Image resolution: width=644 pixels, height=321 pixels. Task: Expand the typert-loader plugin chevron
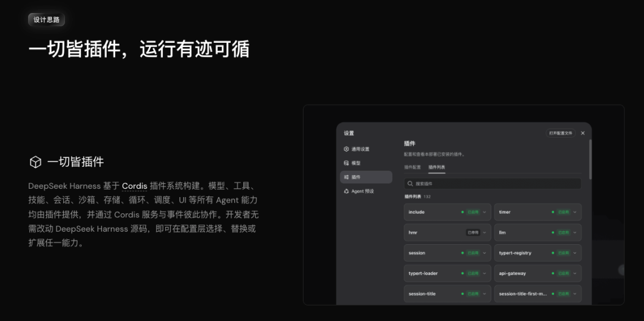click(x=485, y=274)
